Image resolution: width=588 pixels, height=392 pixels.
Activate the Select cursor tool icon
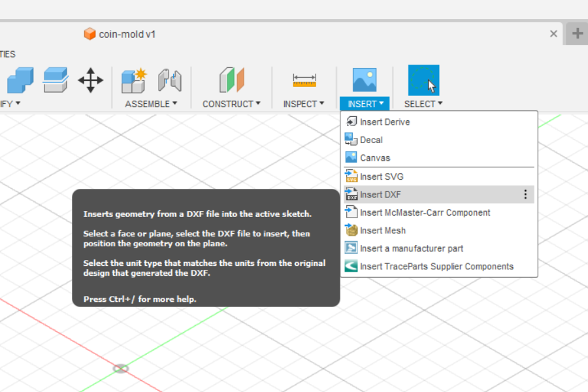(423, 80)
